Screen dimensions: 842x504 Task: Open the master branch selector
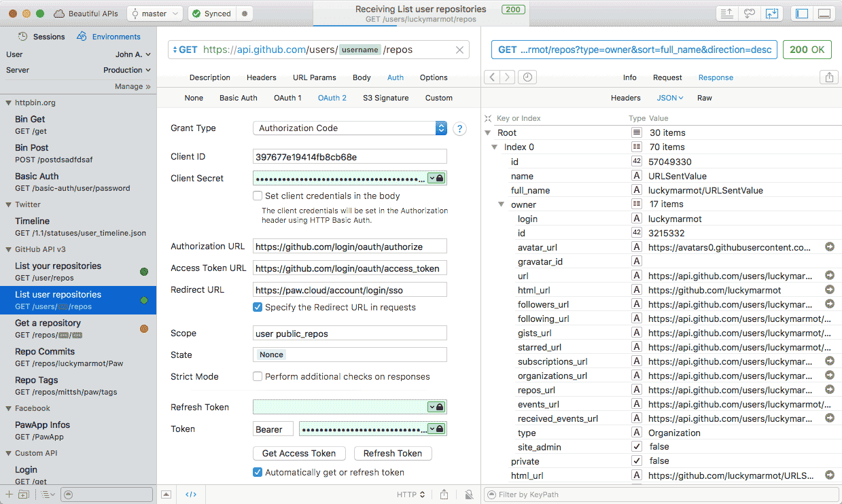155,14
